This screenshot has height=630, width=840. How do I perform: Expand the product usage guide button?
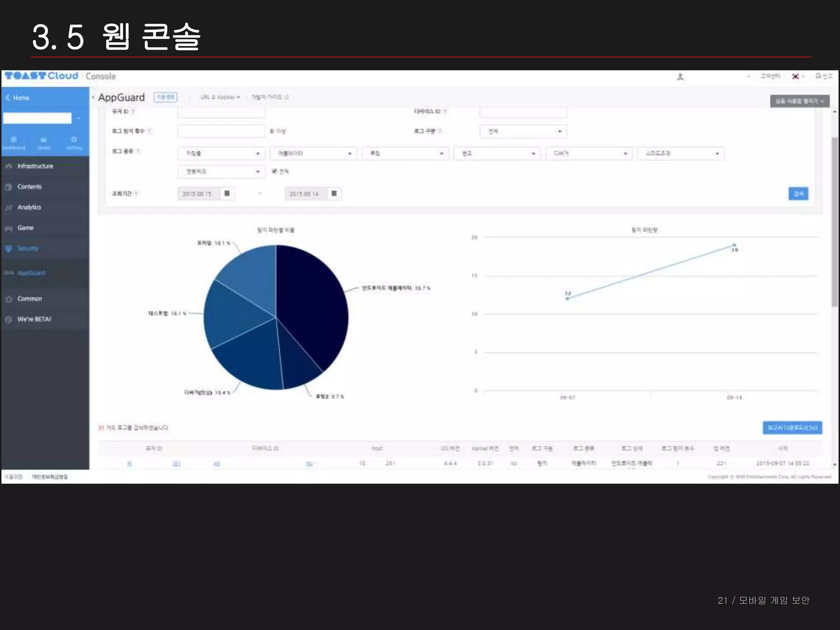[800, 101]
